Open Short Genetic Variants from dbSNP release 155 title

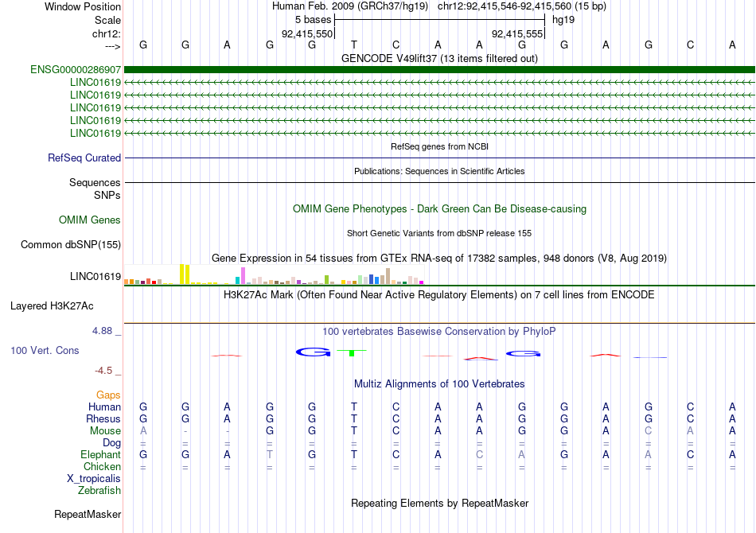[439, 233]
